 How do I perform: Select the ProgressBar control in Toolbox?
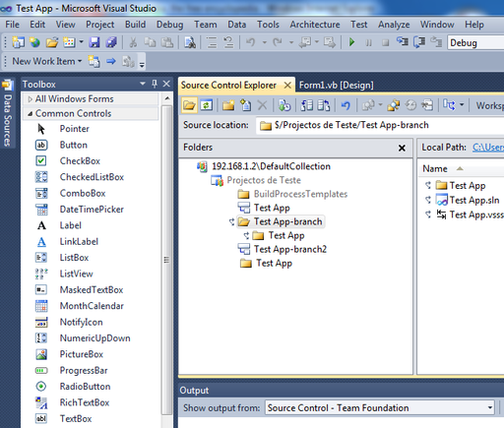click(x=84, y=370)
